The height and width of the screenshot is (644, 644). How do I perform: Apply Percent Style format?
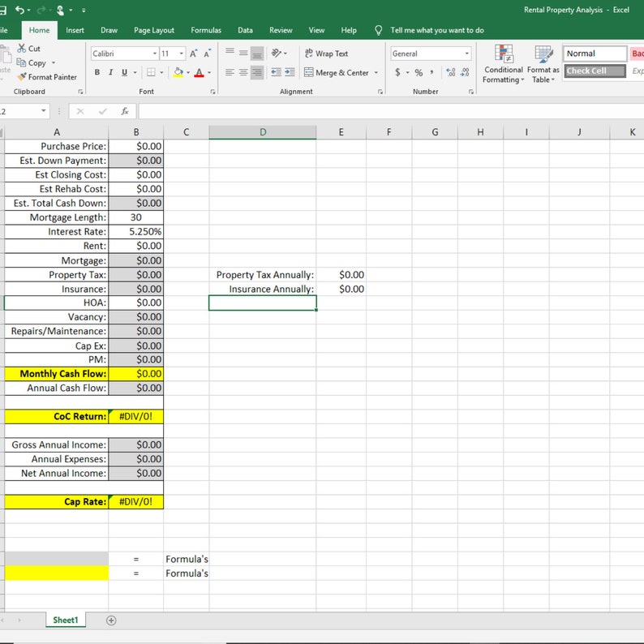click(x=419, y=72)
